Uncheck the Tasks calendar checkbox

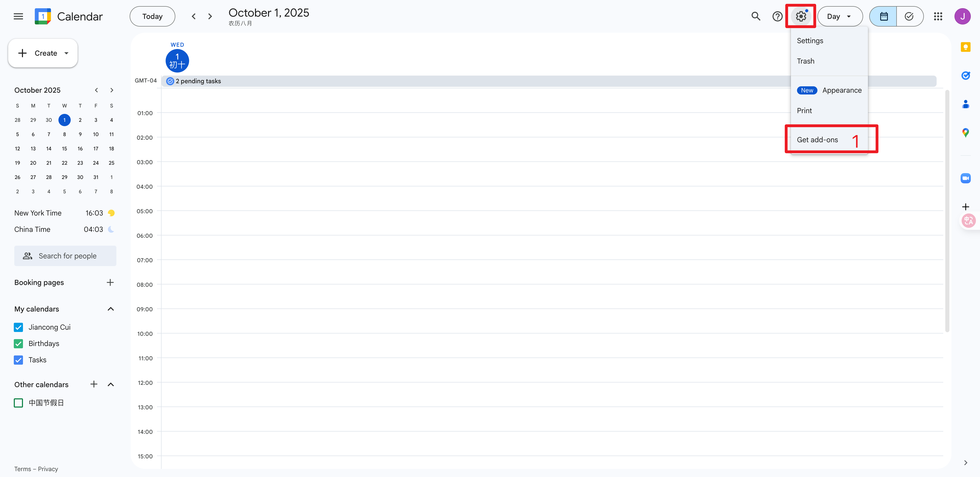tap(18, 360)
